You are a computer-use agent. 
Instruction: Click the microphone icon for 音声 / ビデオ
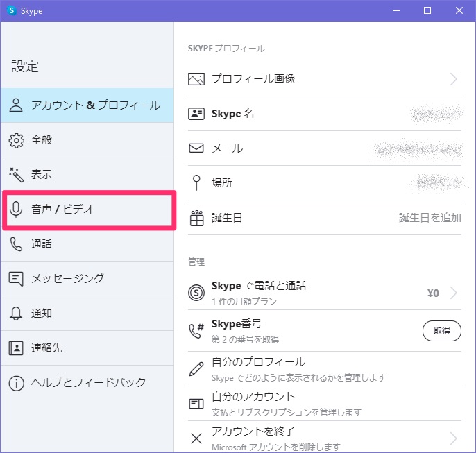(16, 210)
